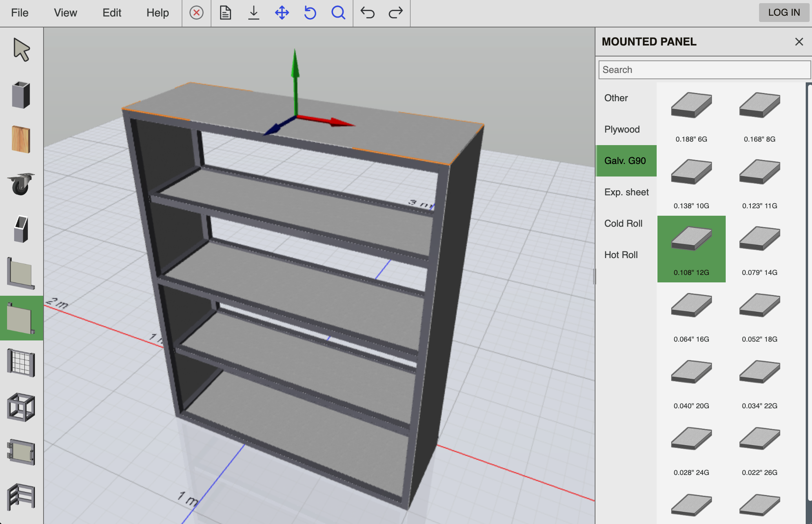812x524 pixels.
Task: Open the File menu
Action: pos(20,13)
